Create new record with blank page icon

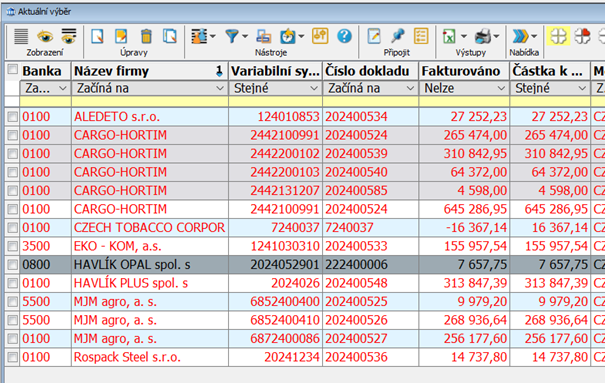tap(97, 36)
